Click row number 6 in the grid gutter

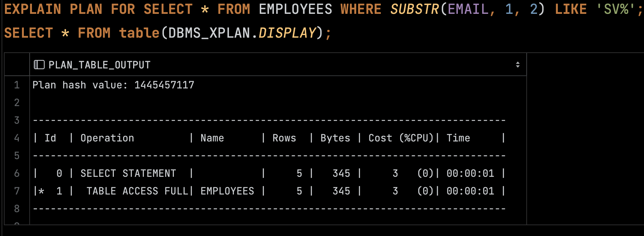(17, 173)
